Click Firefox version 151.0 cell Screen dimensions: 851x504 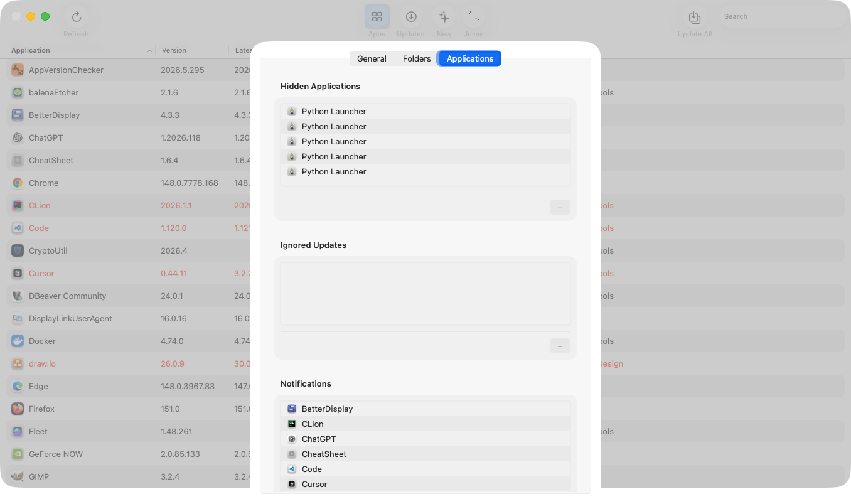click(170, 409)
